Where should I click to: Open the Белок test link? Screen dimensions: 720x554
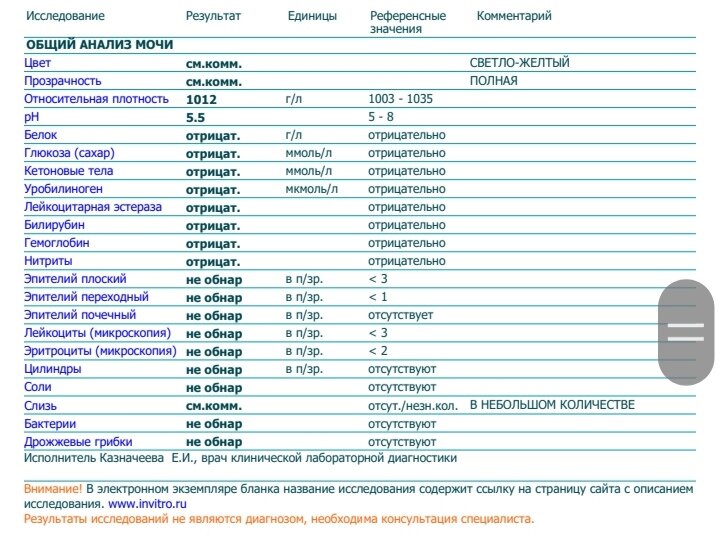40,135
